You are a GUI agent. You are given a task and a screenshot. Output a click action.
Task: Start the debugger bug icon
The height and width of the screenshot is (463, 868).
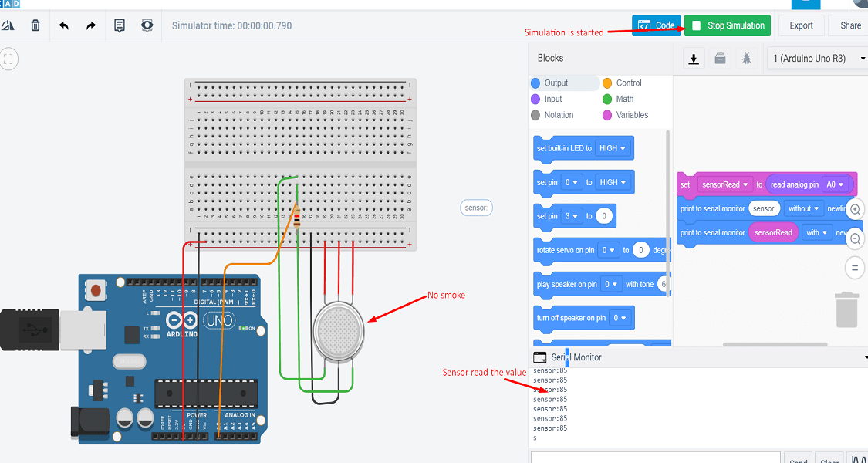pos(747,58)
